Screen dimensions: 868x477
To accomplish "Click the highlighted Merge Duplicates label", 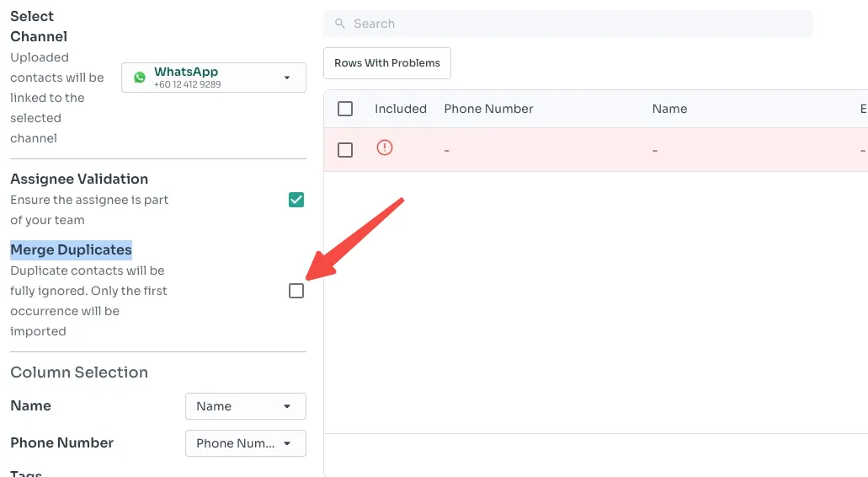I will (72, 249).
